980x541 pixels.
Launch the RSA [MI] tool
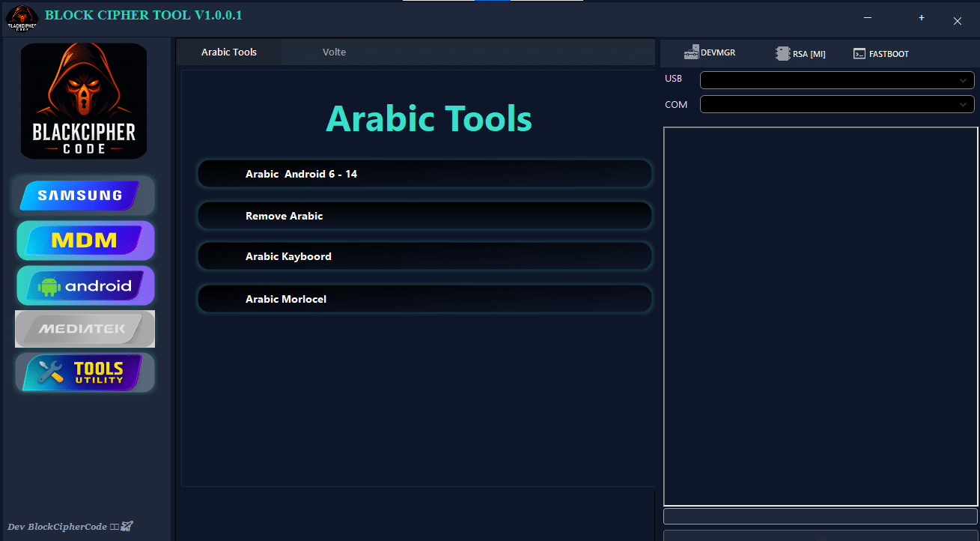point(800,54)
